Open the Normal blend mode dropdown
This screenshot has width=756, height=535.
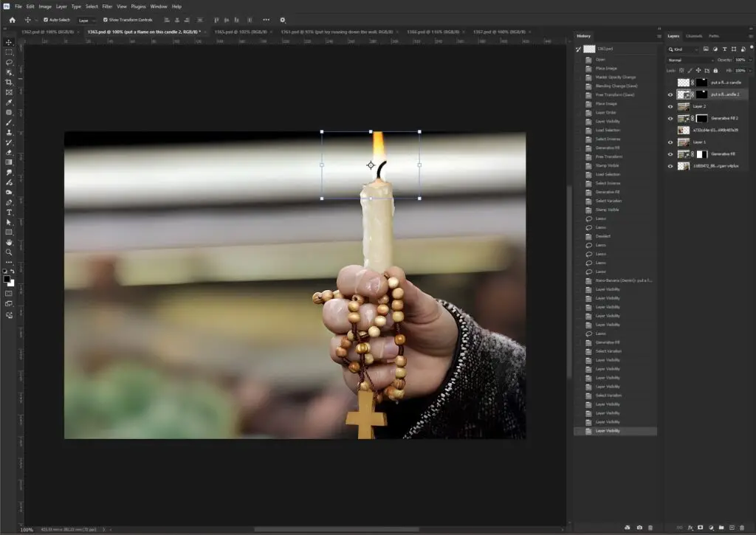(687, 60)
